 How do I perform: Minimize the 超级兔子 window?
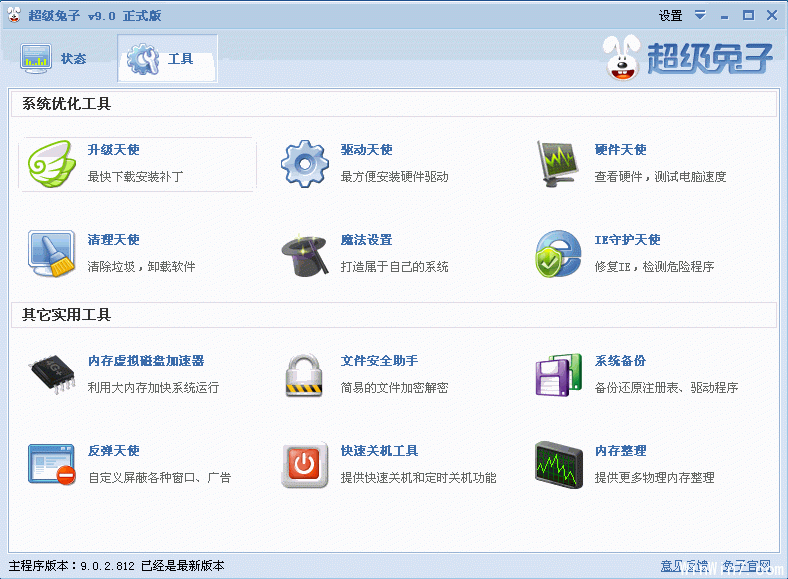724,16
